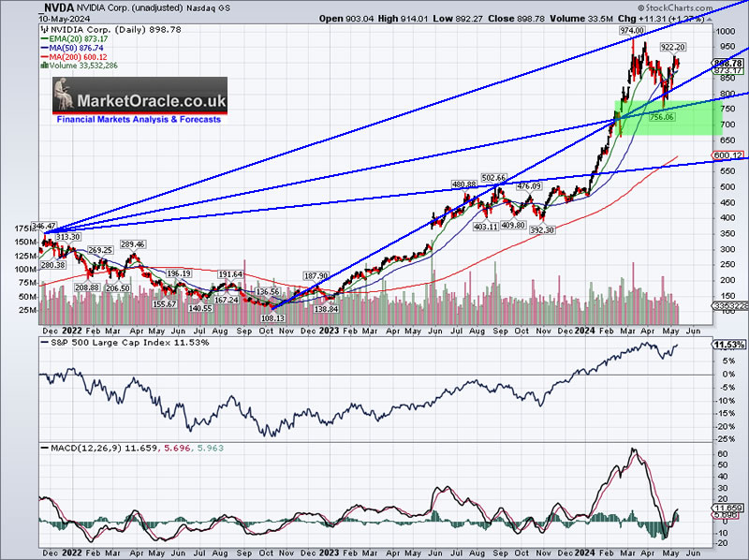Click the 191.64 price label
This screenshot has height=560, width=749.
[x=230, y=273]
